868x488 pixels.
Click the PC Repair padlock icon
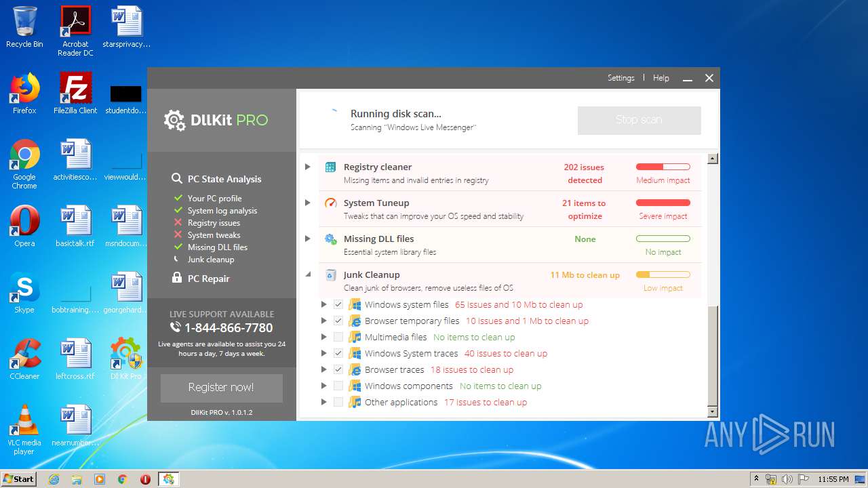177,279
